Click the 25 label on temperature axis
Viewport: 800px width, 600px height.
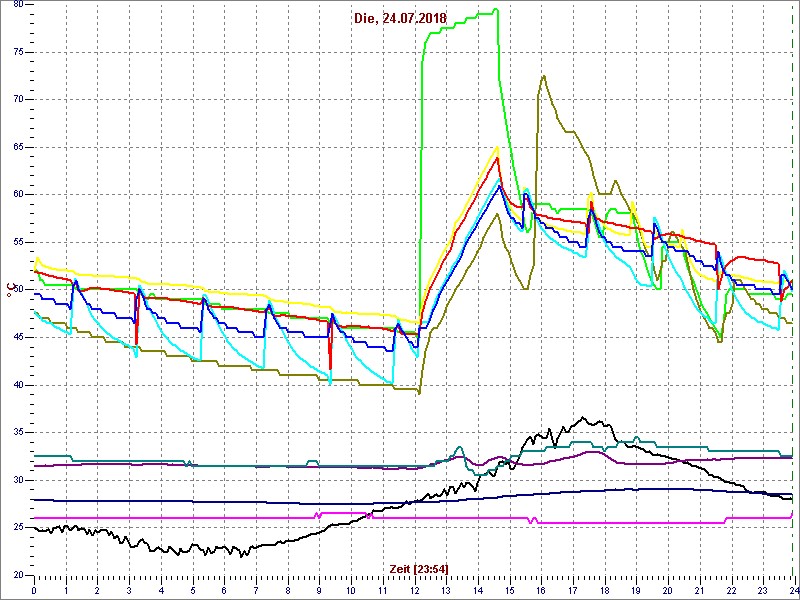[x=18, y=528]
